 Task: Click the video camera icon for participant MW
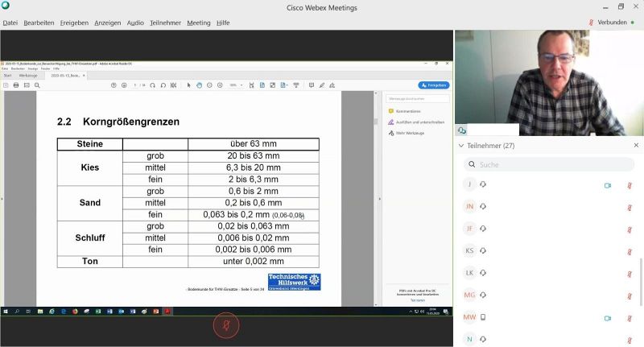608,318
